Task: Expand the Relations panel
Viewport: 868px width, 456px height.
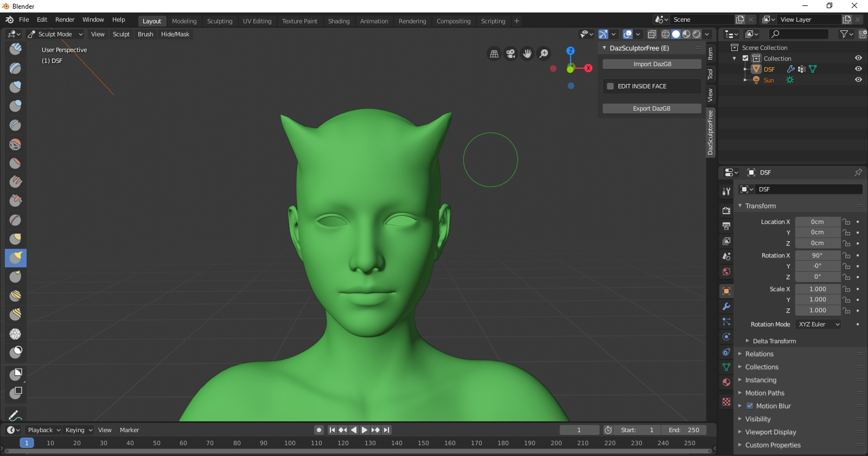Action: [x=759, y=354]
